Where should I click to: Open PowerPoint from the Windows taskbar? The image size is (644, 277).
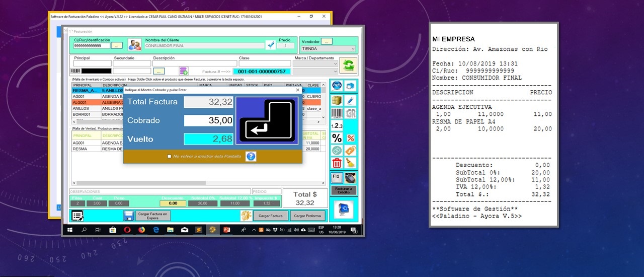point(226,230)
